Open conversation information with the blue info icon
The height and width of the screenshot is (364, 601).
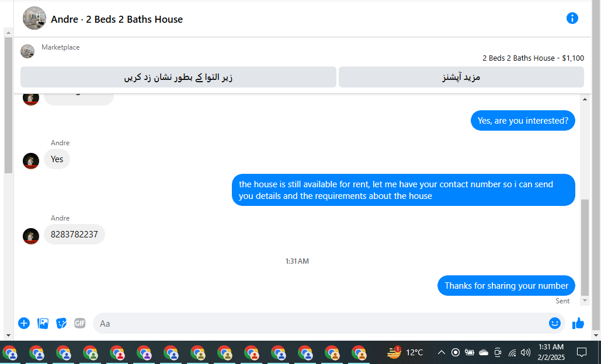[x=572, y=18]
